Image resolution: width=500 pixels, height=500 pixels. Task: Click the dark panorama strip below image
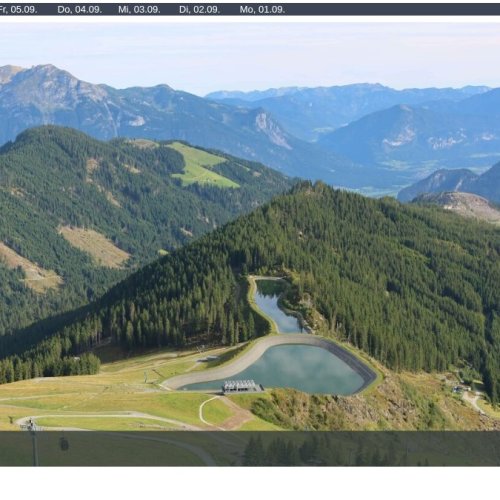[250, 449]
